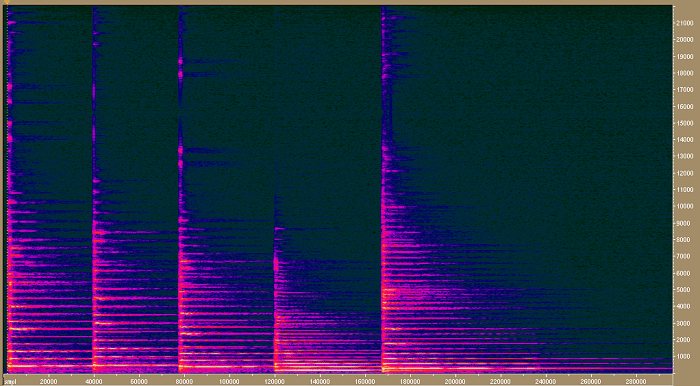
Task: Click the bright blob near 6500 Hz
Action: click(276, 264)
